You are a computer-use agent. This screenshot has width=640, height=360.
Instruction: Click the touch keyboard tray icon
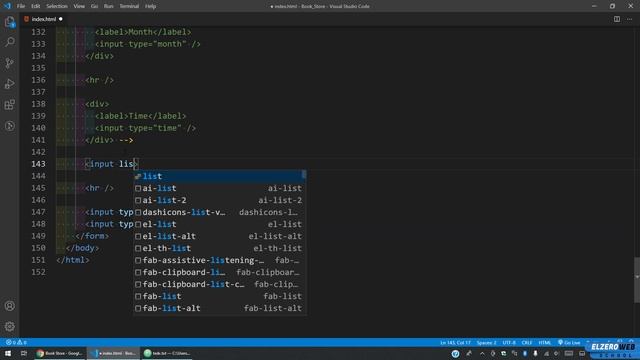569,353
